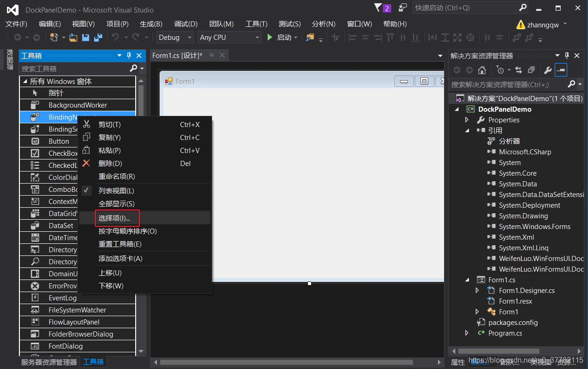Image resolution: width=588 pixels, height=369 pixels.
Task: Open the feedback icon in title bar
Action: click(403, 7)
